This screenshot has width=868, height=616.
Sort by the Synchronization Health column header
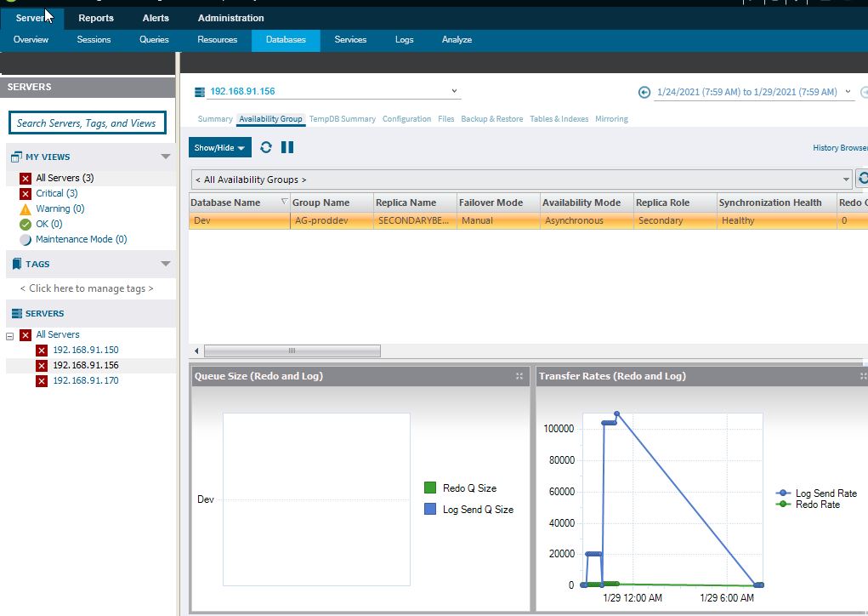776,202
